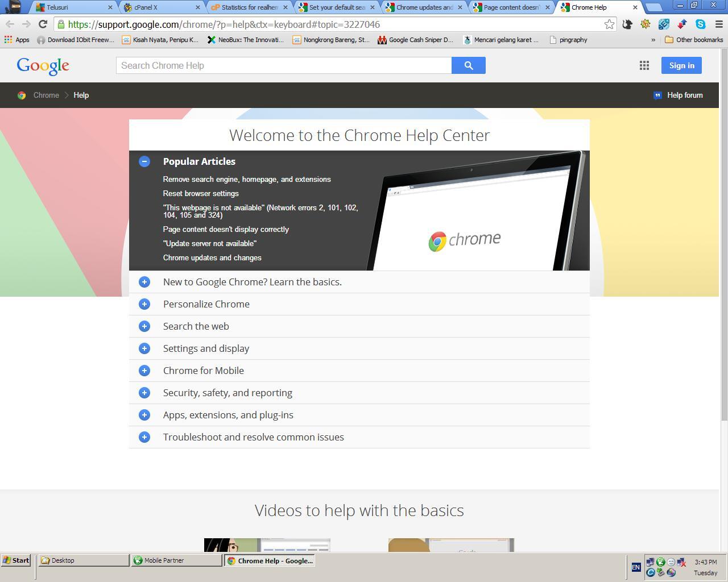Open This webpage is not available article
Viewport: 728px width, 582px height.
pos(260,211)
